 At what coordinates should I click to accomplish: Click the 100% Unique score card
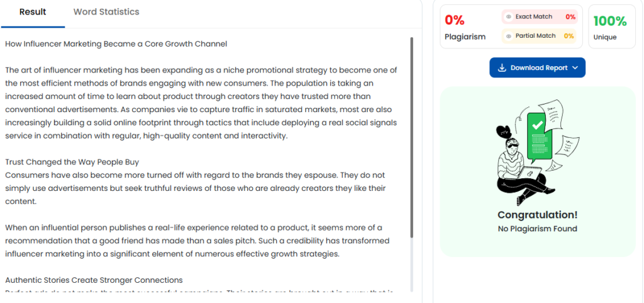612,26
